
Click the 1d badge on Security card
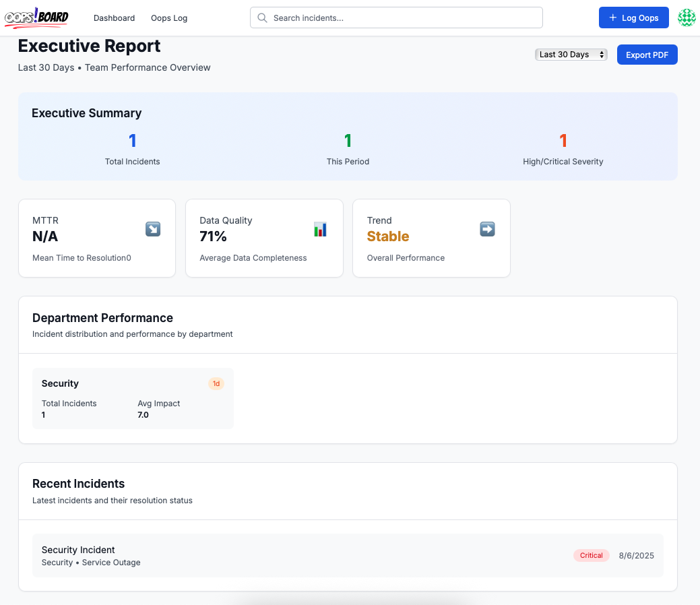pyautogui.click(x=216, y=383)
